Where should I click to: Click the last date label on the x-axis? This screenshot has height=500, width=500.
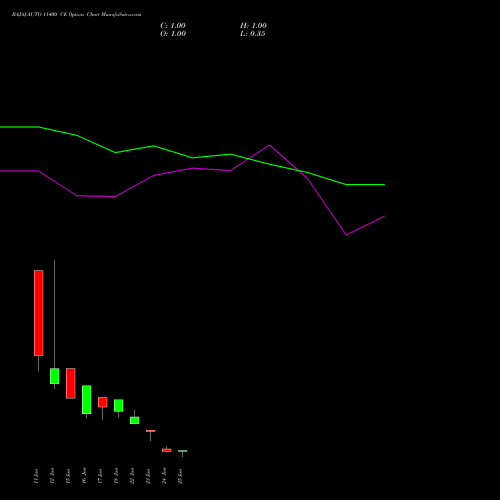tap(180, 476)
